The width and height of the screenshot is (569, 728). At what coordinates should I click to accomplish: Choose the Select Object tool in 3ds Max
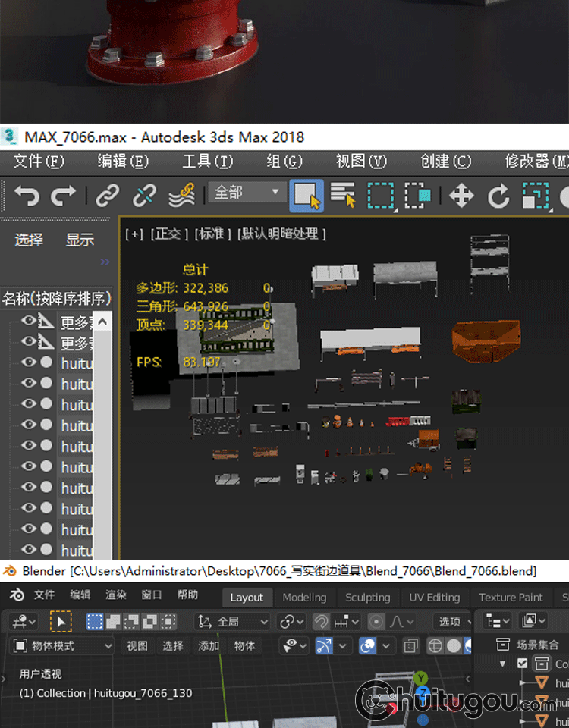click(307, 196)
